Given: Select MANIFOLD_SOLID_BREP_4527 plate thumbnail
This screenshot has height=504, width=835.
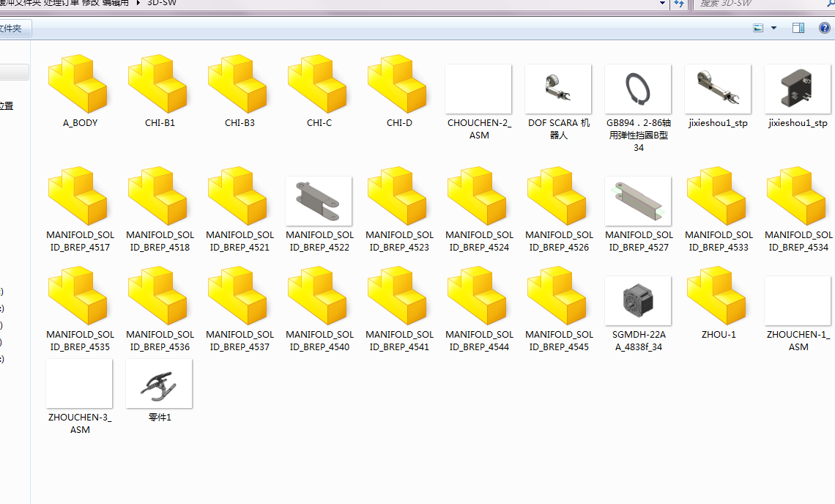Looking at the screenshot, I should 638,201.
